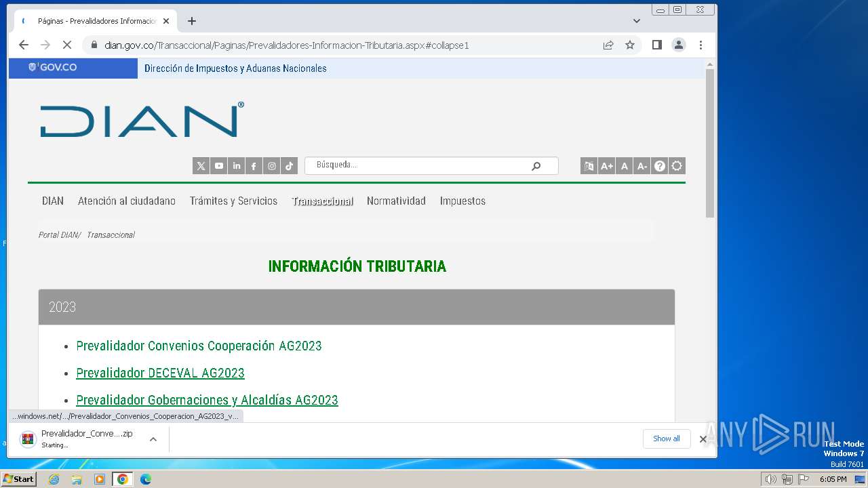
Task: View site information lock icon
Action: [94, 45]
